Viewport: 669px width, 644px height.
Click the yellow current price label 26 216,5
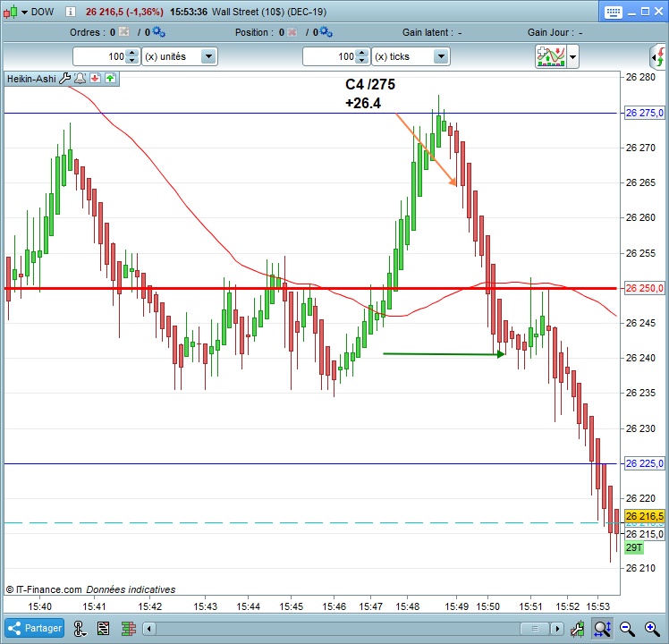(x=644, y=515)
